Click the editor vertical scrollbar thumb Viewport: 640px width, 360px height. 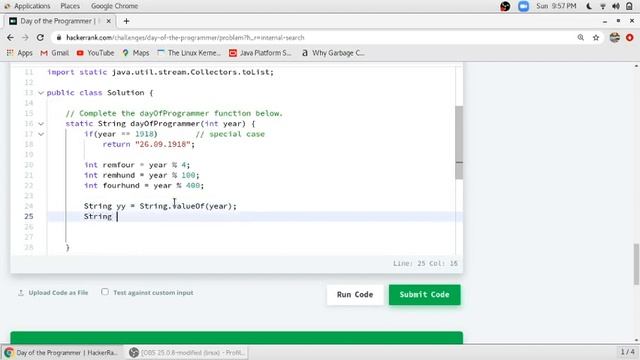(459, 142)
